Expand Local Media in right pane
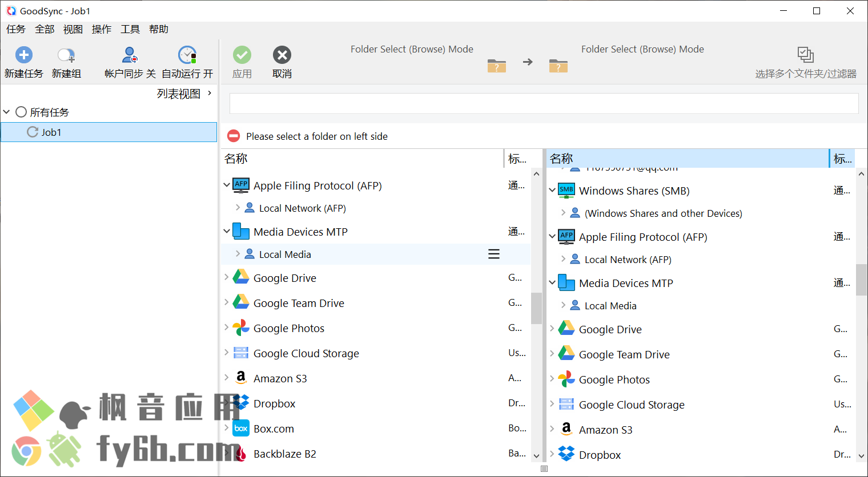The width and height of the screenshot is (868, 477). coord(563,305)
